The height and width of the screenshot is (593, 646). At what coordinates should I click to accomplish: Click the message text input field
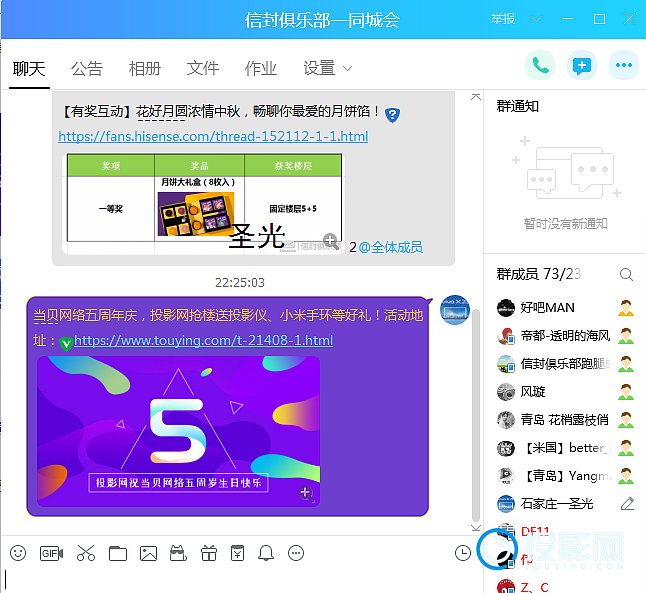[x=239, y=579]
